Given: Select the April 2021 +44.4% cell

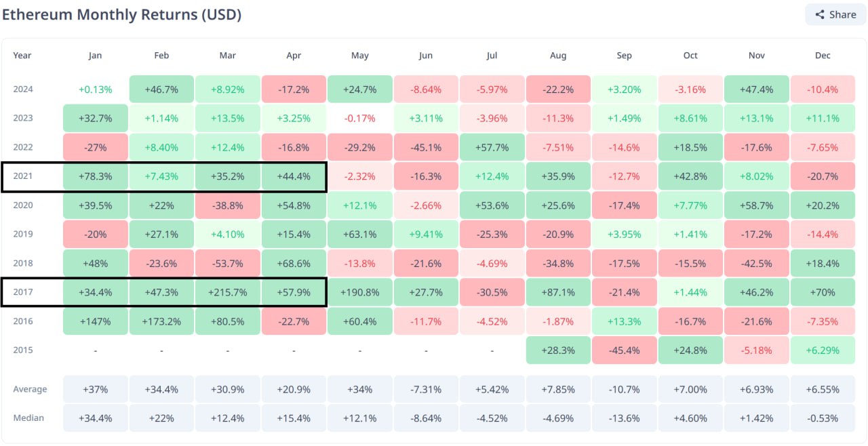Looking at the screenshot, I should coord(294,176).
